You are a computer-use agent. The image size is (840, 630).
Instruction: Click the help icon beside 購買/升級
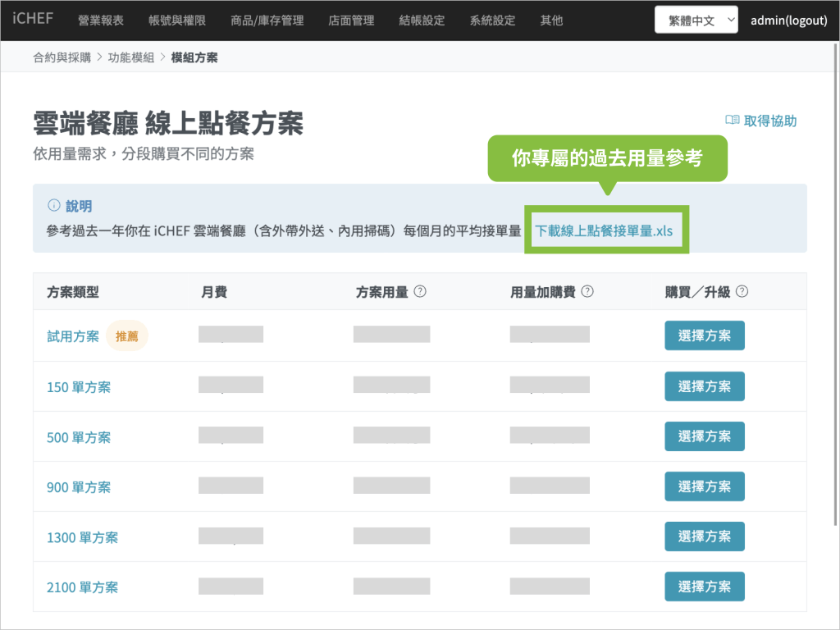(x=742, y=291)
